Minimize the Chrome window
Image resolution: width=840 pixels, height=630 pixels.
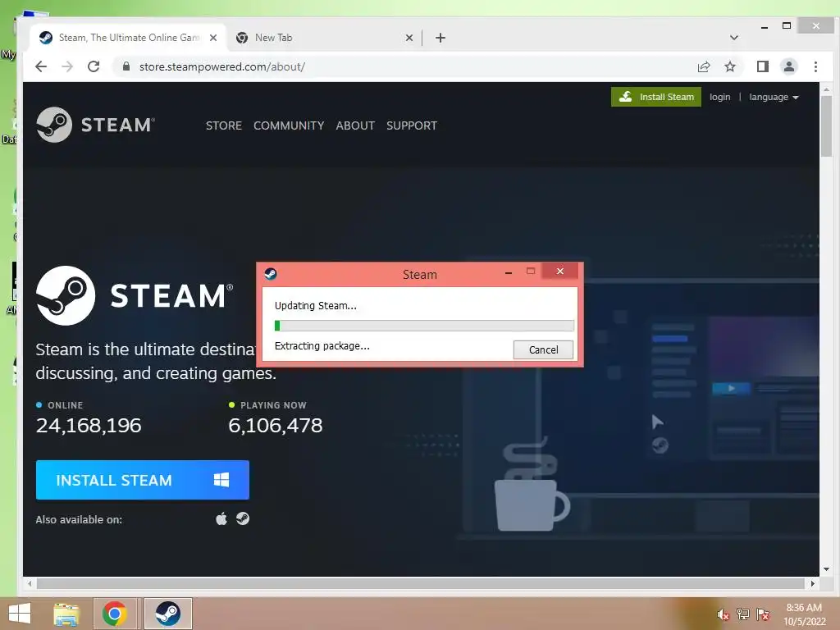tap(765, 26)
